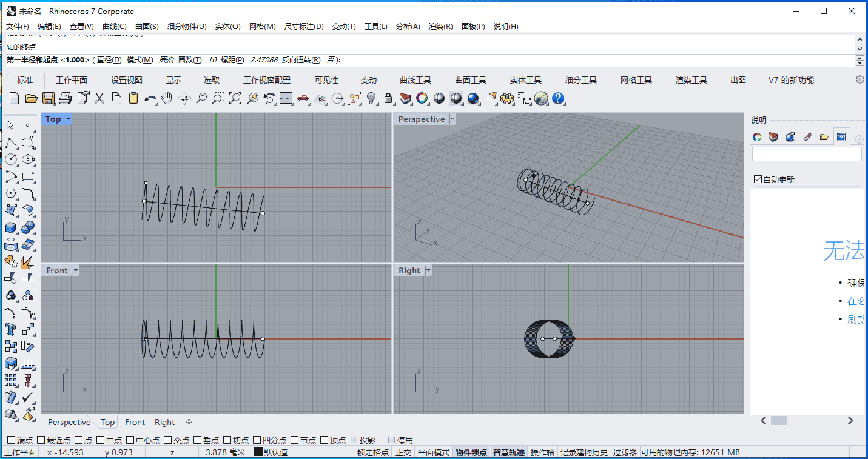Screen dimensions: 868x459
Task: Select the Sphere tool in the left toolbar
Action: (x=28, y=227)
